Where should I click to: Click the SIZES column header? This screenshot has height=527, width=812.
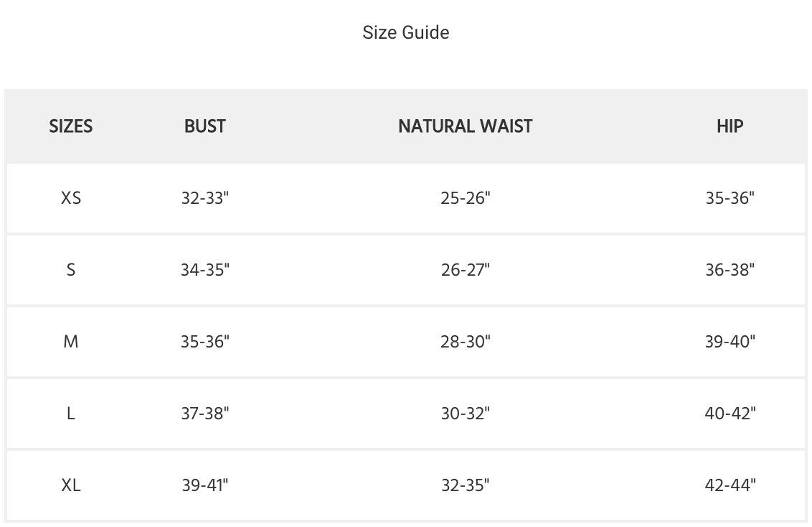(x=70, y=126)
